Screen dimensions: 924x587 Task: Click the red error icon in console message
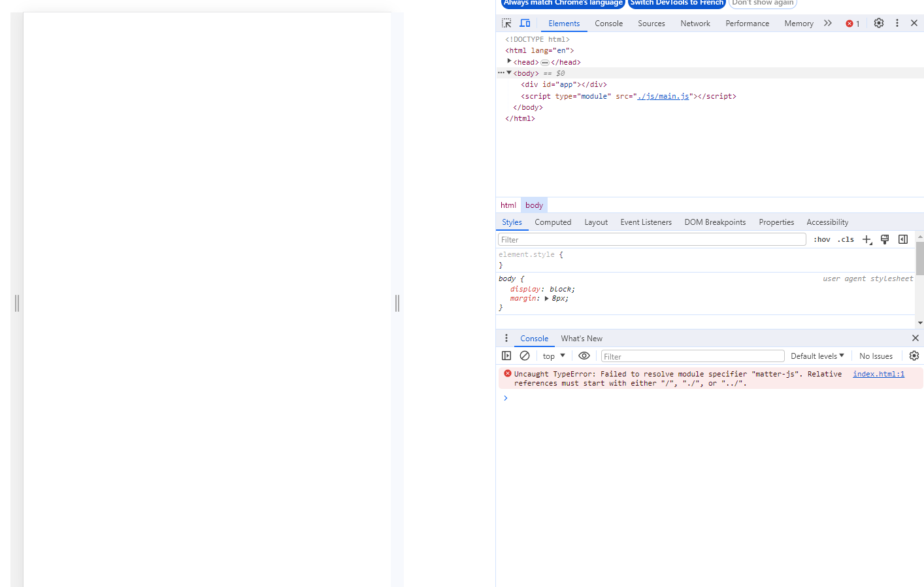pos(508,373)
